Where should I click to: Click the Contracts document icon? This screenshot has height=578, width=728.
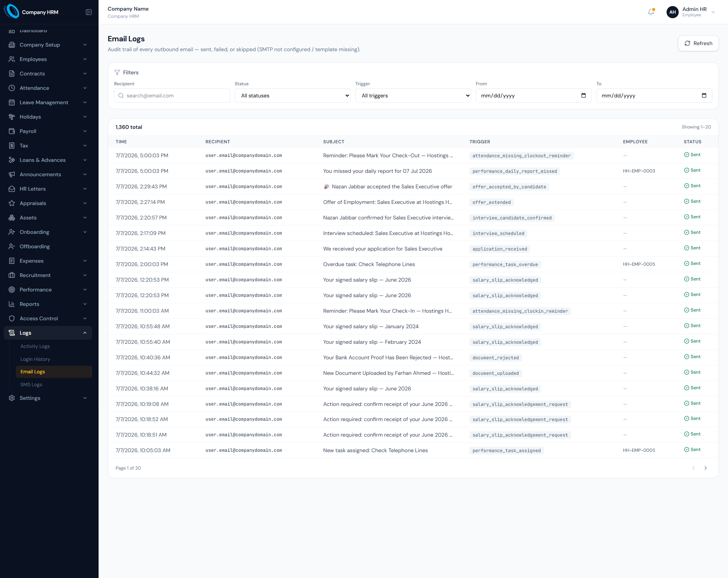[12, 74]
